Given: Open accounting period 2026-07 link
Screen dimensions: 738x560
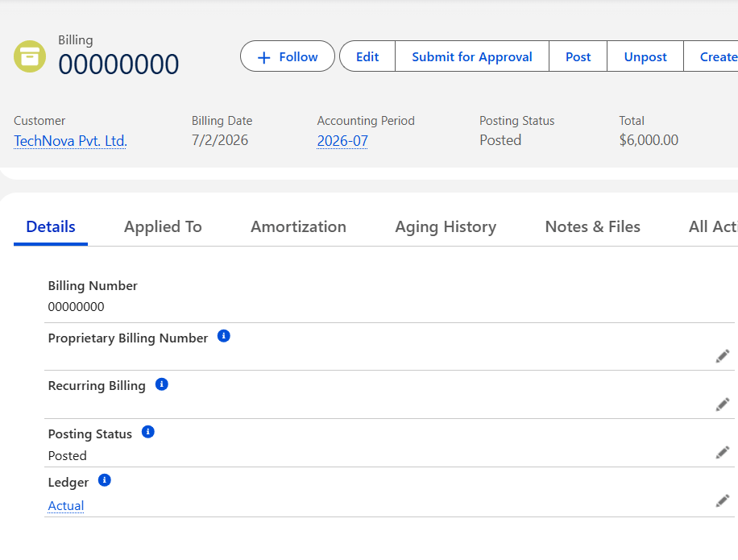Looking at the screenshot, I should 342,141.
